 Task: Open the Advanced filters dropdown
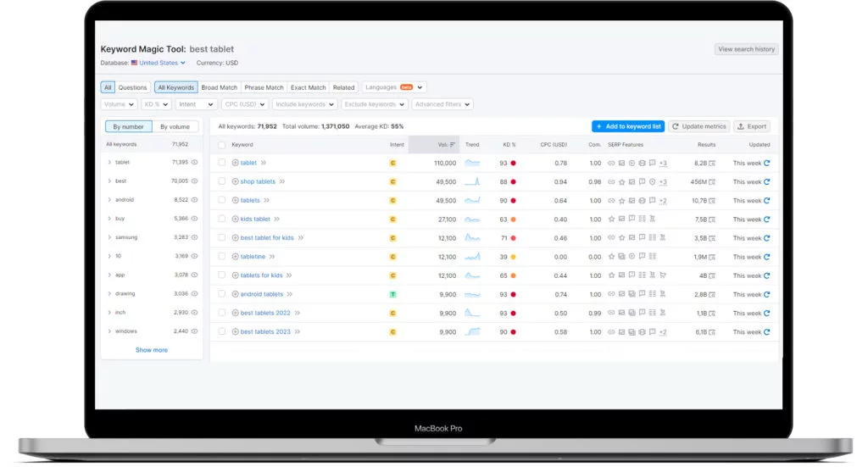(442, 104)
